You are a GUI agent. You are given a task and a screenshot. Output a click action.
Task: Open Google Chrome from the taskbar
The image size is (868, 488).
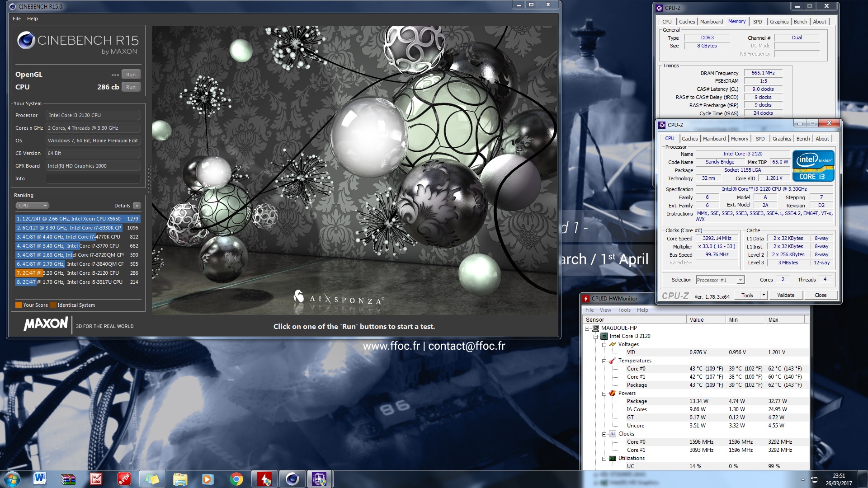click(236, 479)
